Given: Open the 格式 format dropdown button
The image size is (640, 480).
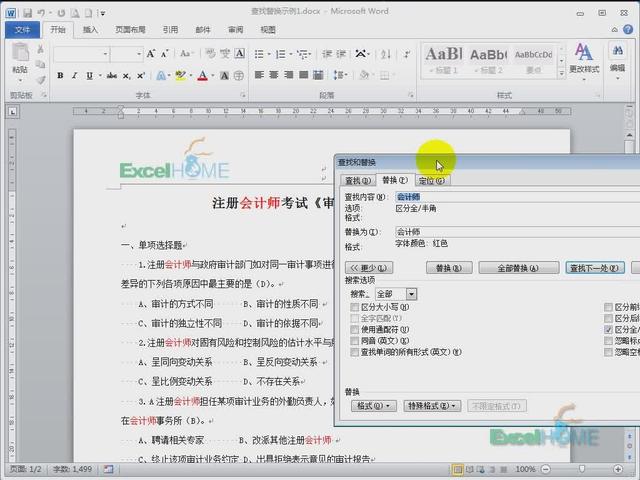Looking at the screenshot, I should [373, 406].
